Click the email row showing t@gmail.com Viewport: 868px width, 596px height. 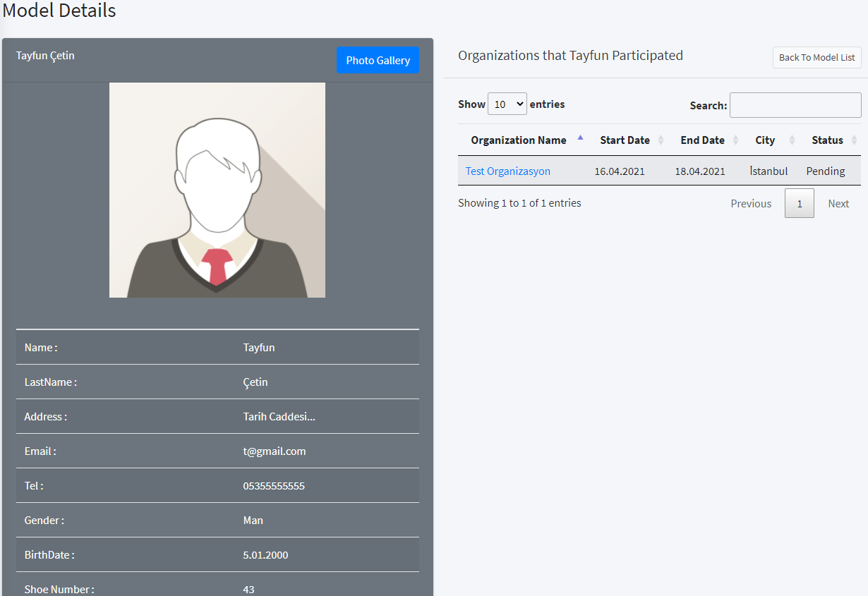click(217, 451)
